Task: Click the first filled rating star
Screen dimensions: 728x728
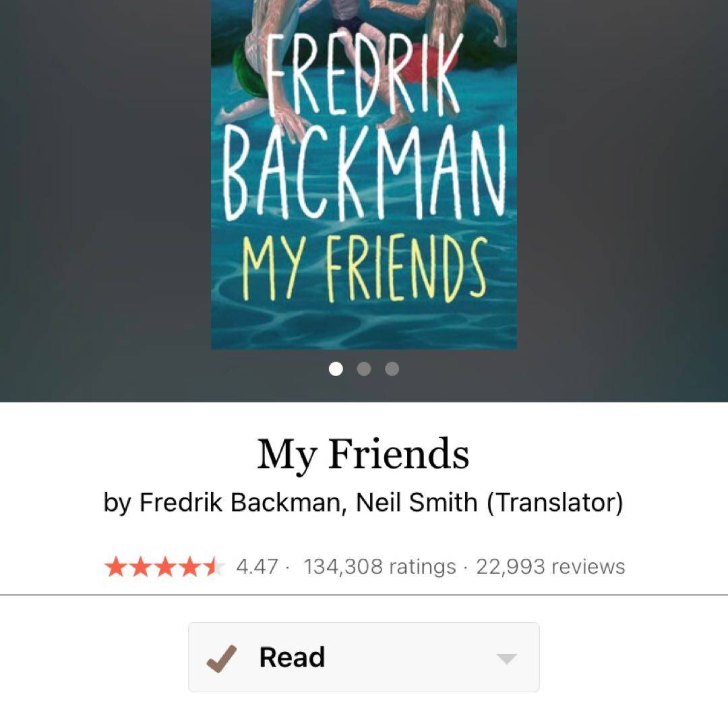Action: 115,567
